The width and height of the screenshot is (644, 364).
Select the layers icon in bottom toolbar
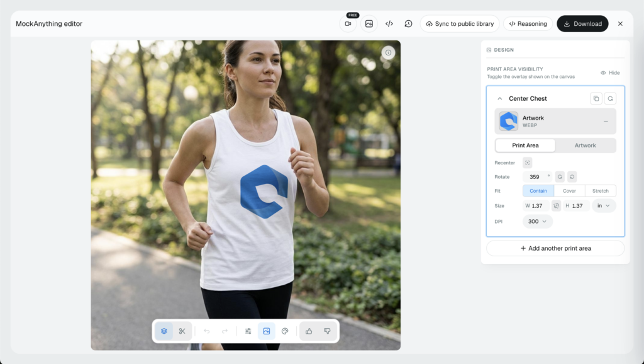[164, 331]
